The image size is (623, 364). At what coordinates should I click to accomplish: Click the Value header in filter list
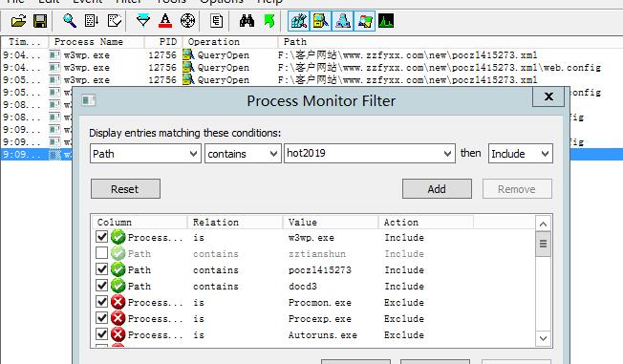tap(331, 223)
